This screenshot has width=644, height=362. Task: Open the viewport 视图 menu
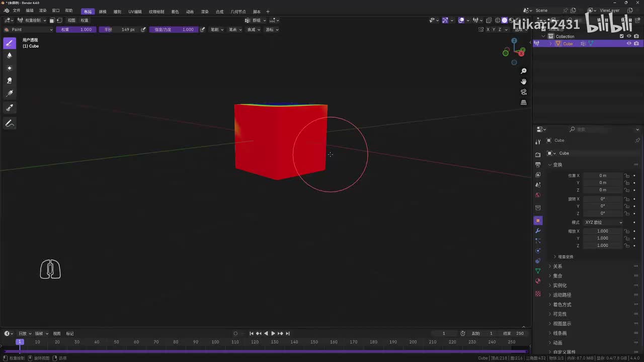click(x=71, y=20)
